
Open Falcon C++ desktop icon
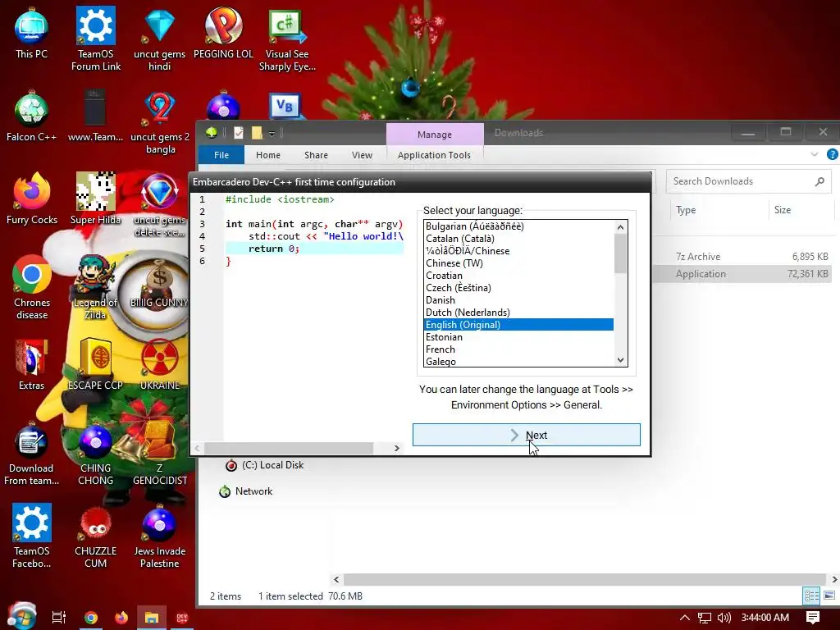pos(31,116)
